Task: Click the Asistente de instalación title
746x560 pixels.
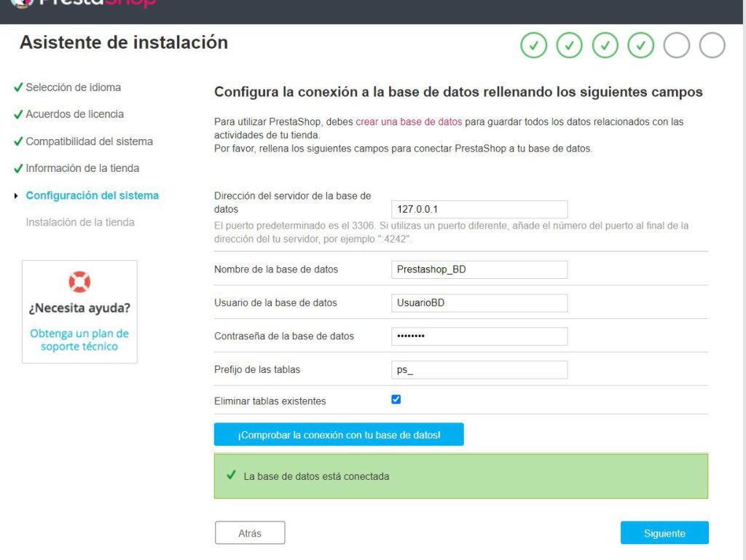Action: coord(124,42)
